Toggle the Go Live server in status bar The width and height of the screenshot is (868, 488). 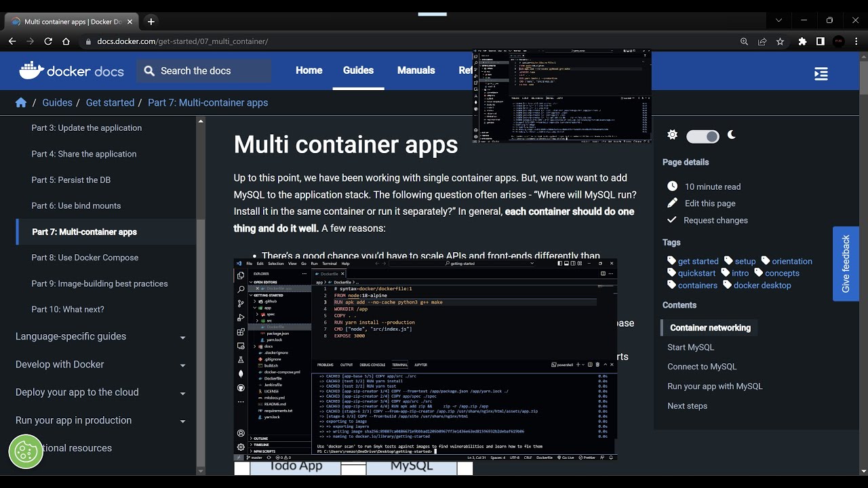pyautogui.click(x=566, y=457)
